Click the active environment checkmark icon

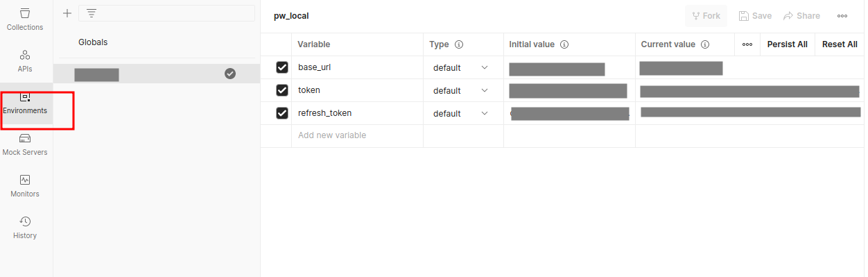click(x=231, y=74)
